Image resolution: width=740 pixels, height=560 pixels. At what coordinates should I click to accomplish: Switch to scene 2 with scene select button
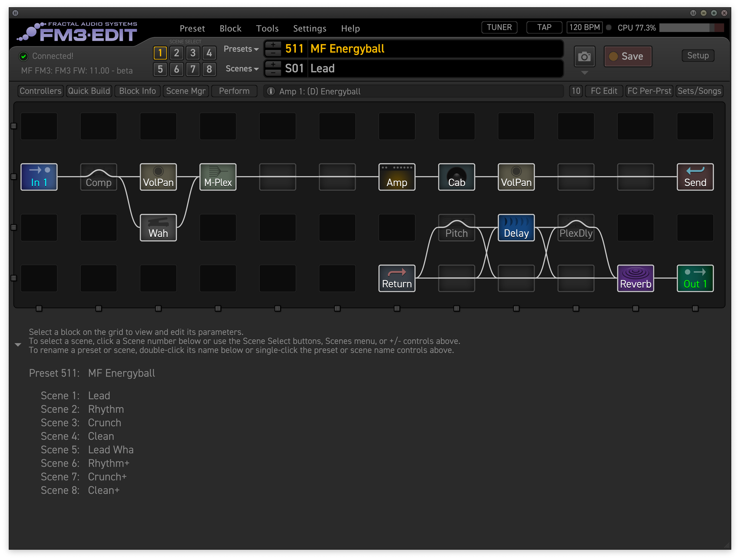[176, 53]
